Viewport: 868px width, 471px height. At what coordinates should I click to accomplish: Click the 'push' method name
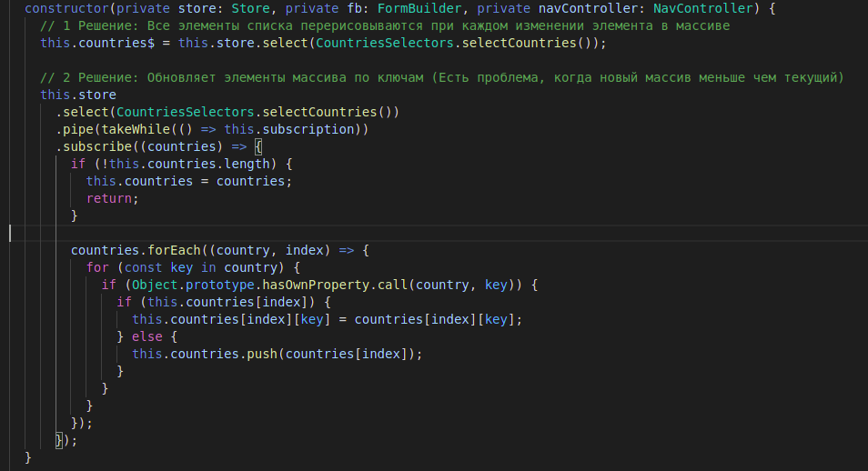coord(262,354)
